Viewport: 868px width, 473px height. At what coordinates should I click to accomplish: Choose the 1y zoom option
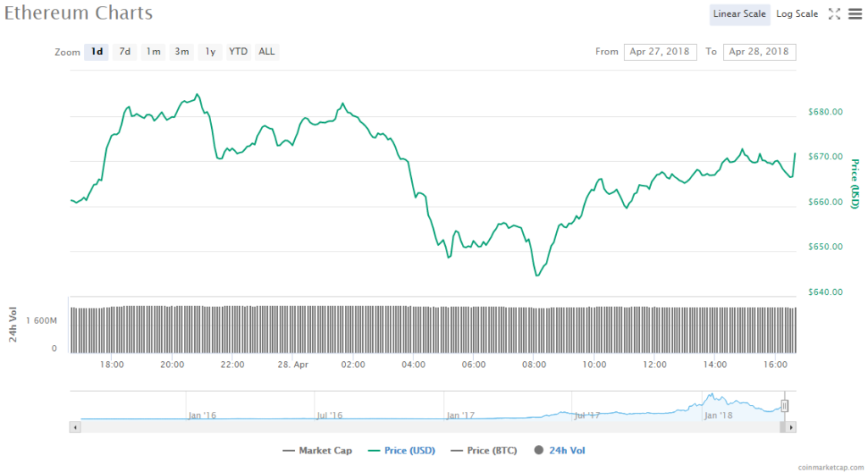point(209,52)
